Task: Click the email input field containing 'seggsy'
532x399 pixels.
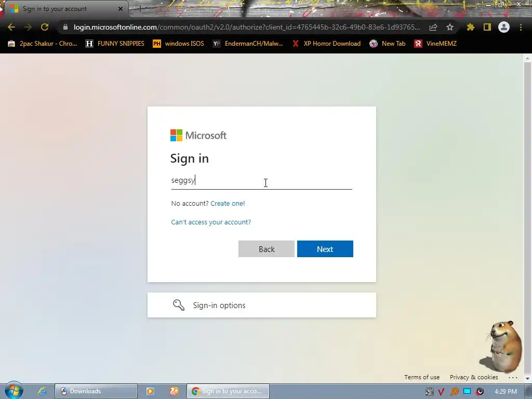Action: (262, 180)
